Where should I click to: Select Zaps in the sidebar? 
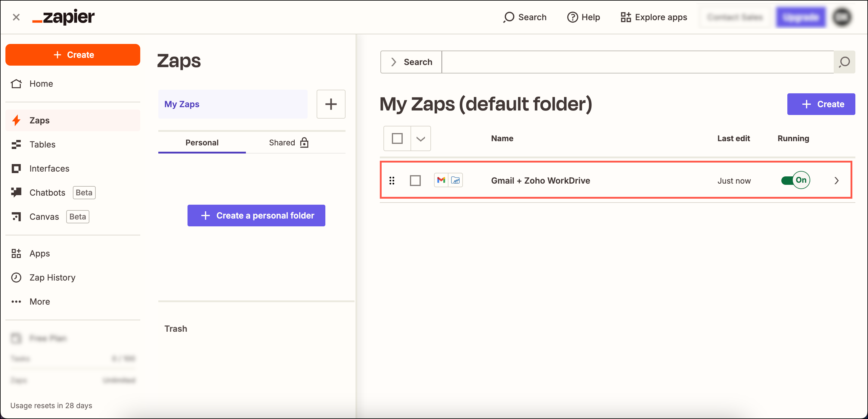(x=73, y=120)
